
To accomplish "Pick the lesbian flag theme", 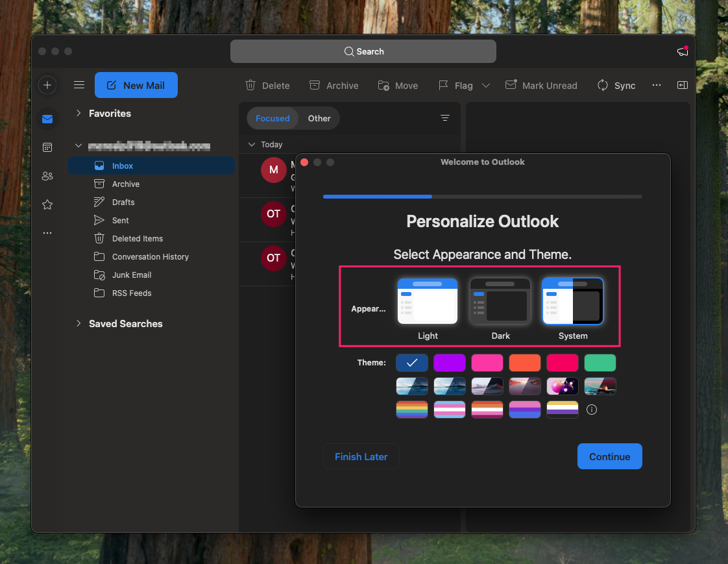I will (487, 410).
